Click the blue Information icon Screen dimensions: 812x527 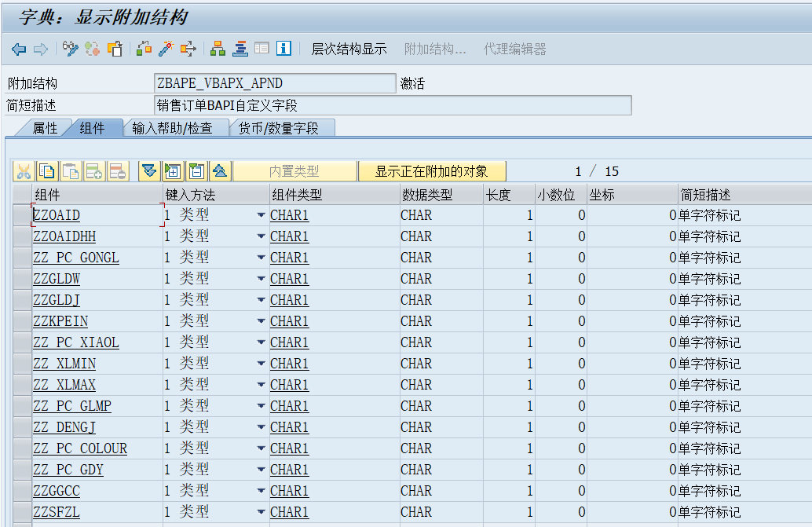[x=283, y=49]
